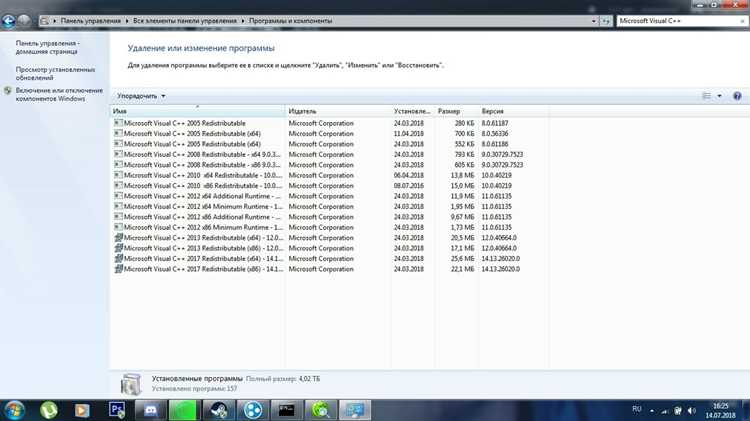Screen dimensions: 750x421
Task: Select the 2013 Redistributable (x86) icon
Action: coord(118,248)
